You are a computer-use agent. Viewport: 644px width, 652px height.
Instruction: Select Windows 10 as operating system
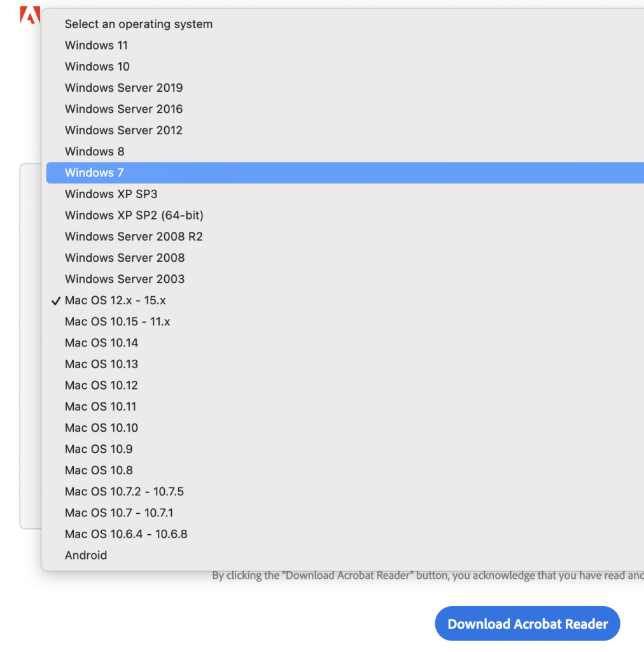pos(97,66)
